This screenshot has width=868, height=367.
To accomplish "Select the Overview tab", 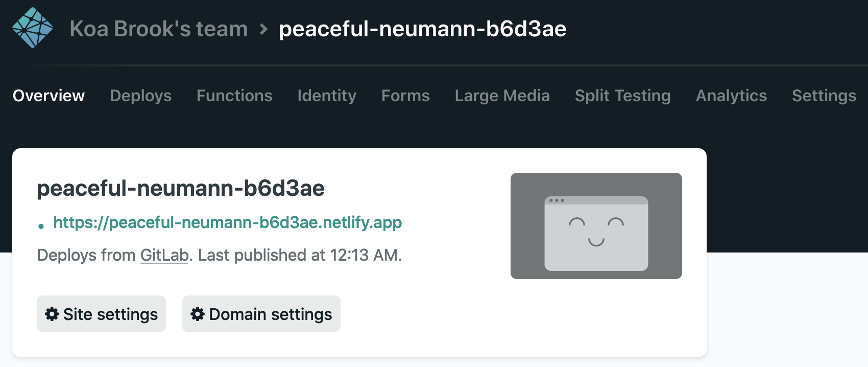I will 49,96.
